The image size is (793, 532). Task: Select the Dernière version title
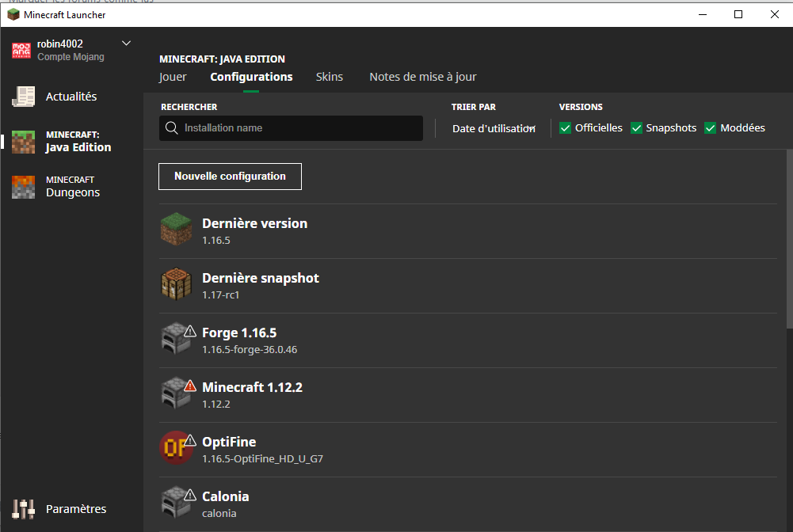point(255,223)
